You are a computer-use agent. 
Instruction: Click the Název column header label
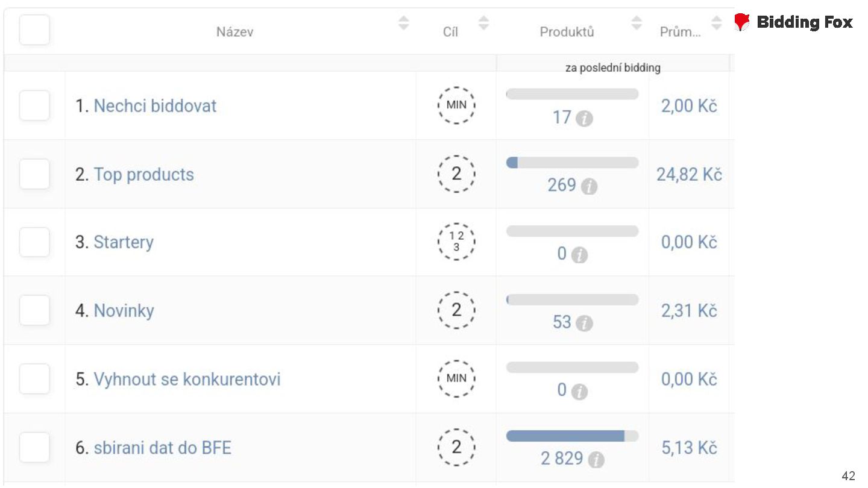point(234,32)
